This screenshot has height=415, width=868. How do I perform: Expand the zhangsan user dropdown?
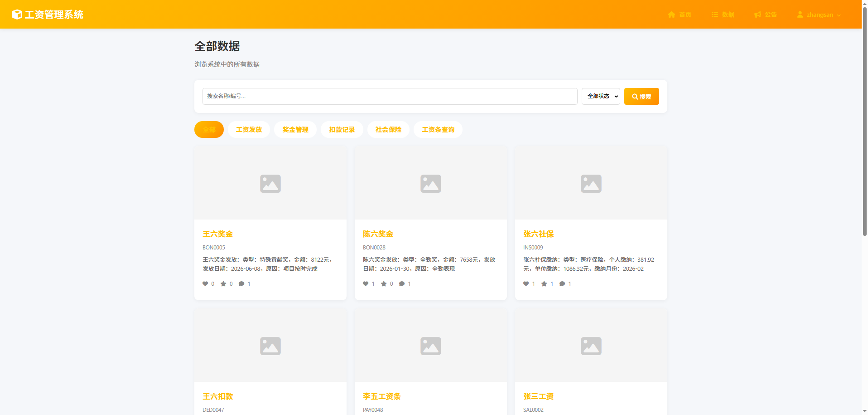pos(819,15)
